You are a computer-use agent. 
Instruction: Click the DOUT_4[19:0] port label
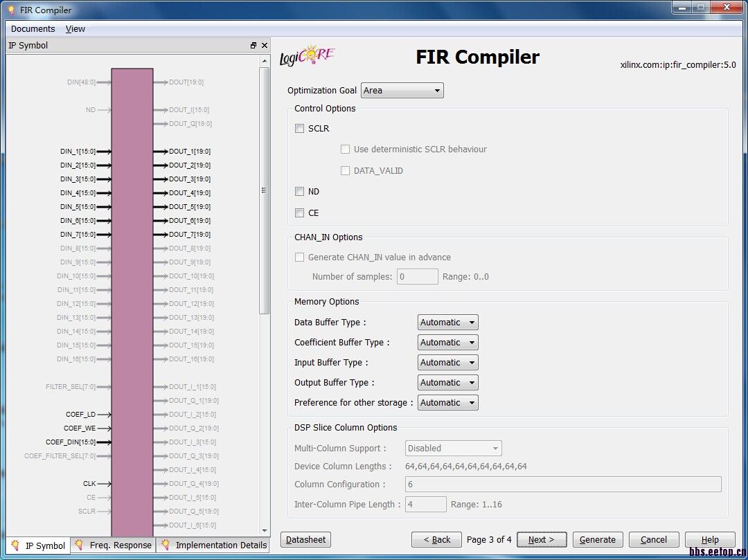(x=190, y=193)
